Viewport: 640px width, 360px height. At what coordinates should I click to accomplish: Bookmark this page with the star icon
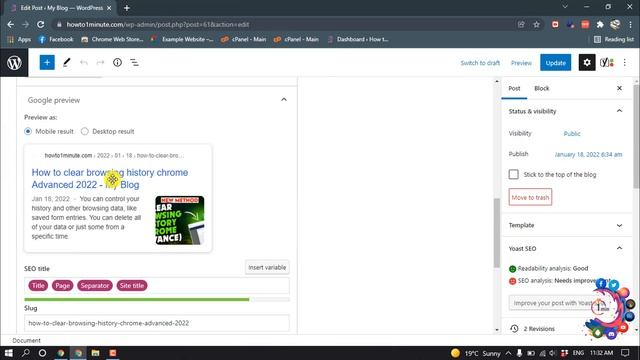coord(536,24)
